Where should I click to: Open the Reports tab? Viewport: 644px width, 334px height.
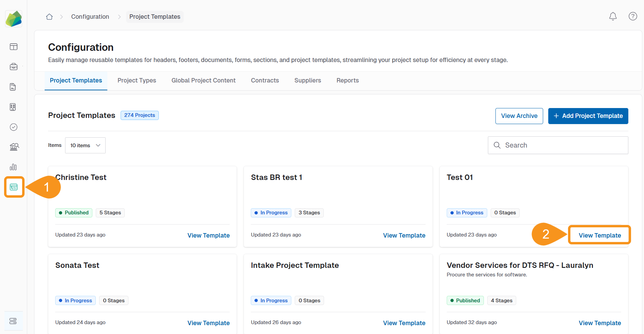(x=348, y=80)
